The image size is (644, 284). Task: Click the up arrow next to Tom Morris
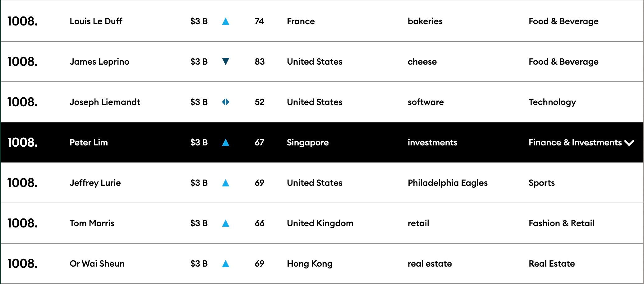226,223
